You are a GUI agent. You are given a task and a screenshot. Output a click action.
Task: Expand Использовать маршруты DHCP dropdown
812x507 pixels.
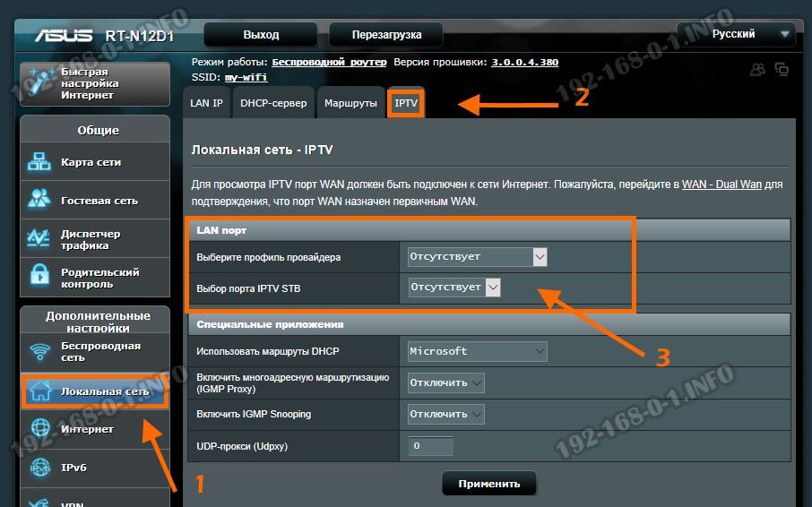tap(477, 351)
